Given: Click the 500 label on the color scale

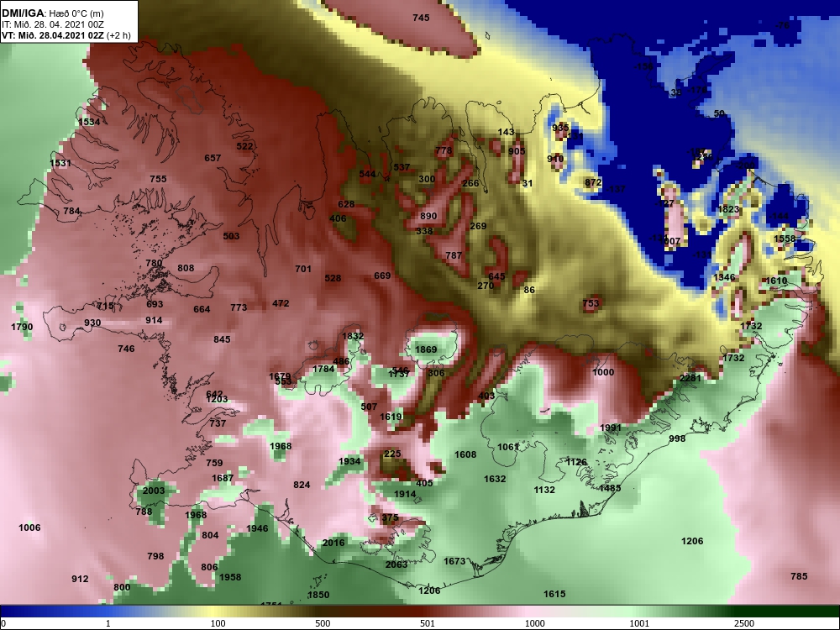Looking at the screenshot, I should 323,623.
